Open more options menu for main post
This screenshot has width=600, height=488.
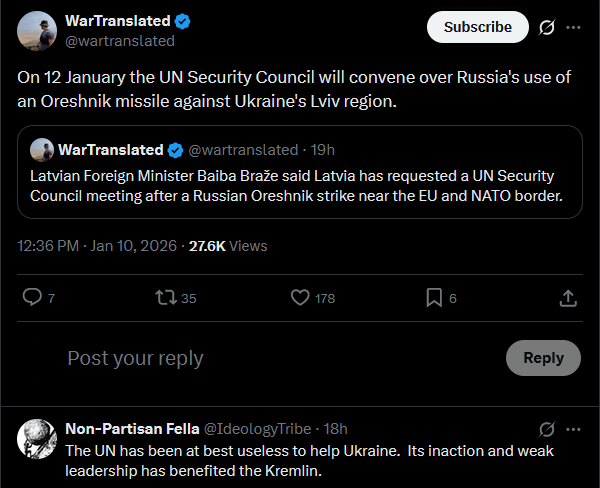pyautogui.click(x=573, y=27)
